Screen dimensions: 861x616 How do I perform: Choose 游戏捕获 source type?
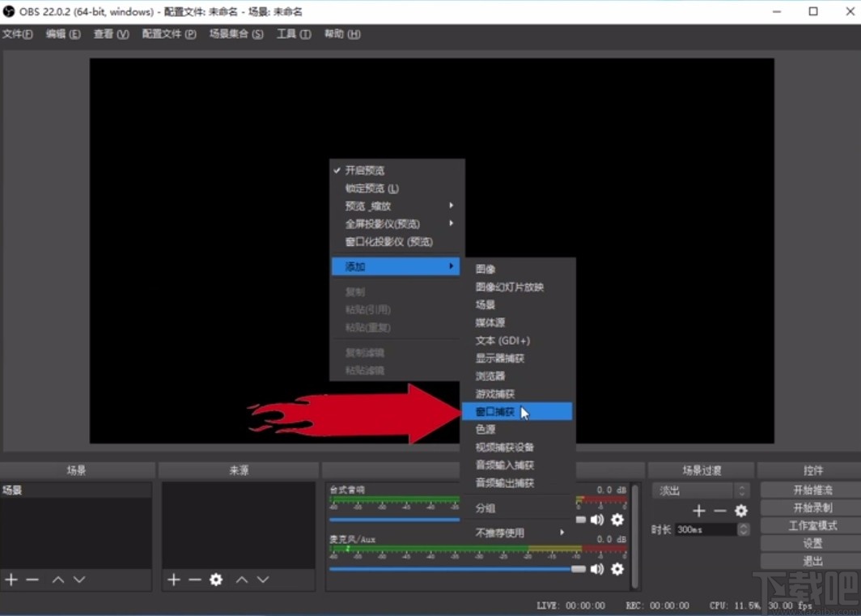[x=519, y=394]
